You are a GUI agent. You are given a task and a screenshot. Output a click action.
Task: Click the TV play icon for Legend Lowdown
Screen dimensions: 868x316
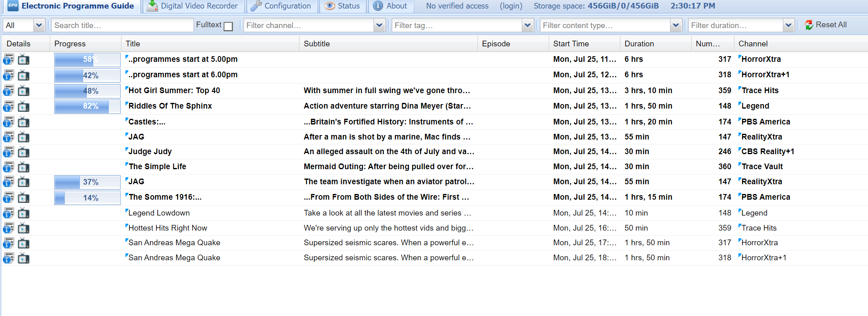coord(24,213)
